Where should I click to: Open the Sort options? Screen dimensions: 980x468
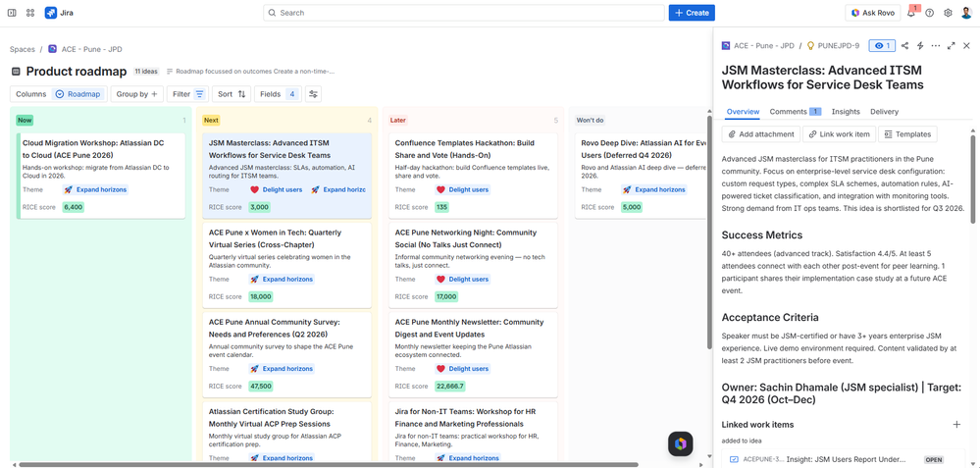click(232, 94)
